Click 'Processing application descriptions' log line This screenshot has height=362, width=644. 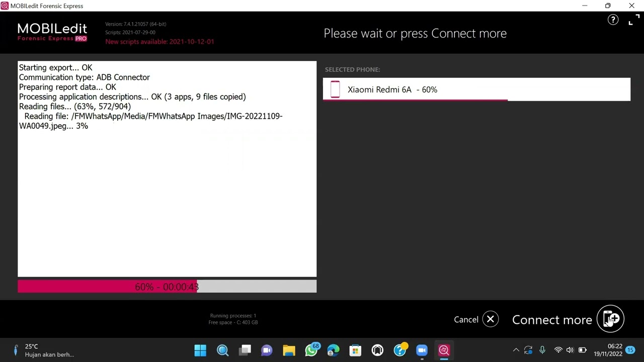132,97
